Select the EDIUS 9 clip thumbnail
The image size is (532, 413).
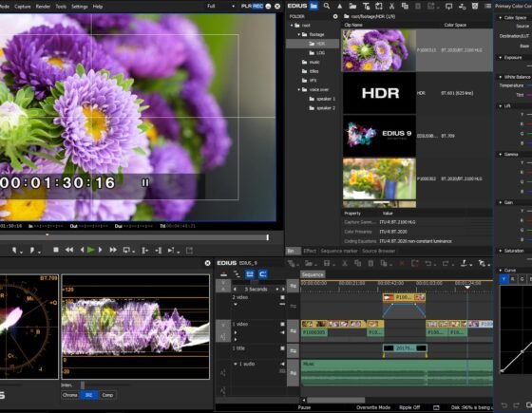379,136
